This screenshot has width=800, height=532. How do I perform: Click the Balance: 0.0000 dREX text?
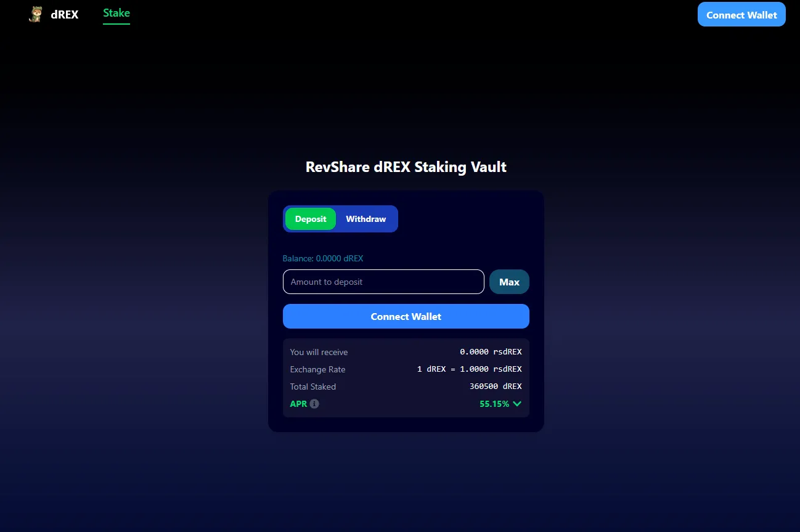(x=323, y=258)
